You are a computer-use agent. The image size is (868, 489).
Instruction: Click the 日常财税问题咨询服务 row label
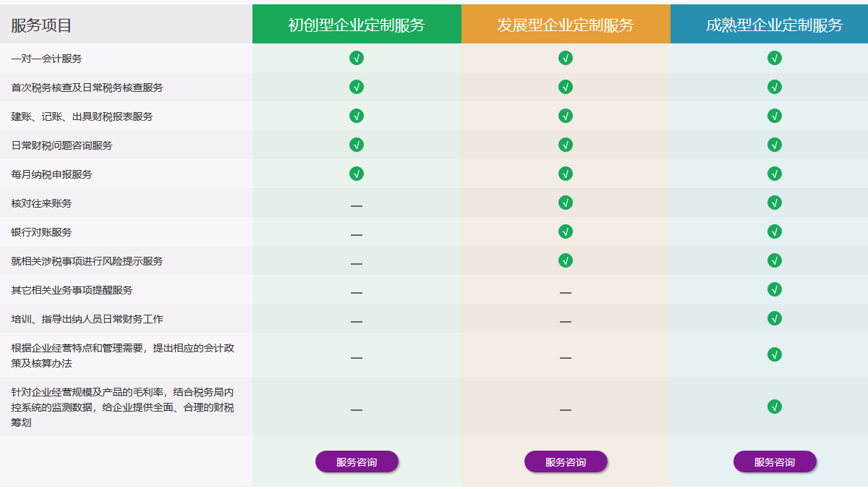pyautogui.click(x=61, y=145)
